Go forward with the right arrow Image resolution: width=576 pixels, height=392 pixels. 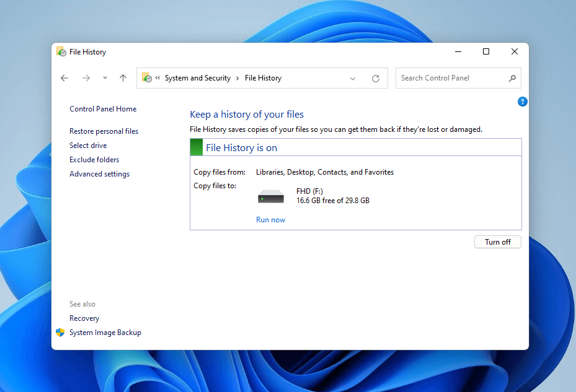(86, 78)
